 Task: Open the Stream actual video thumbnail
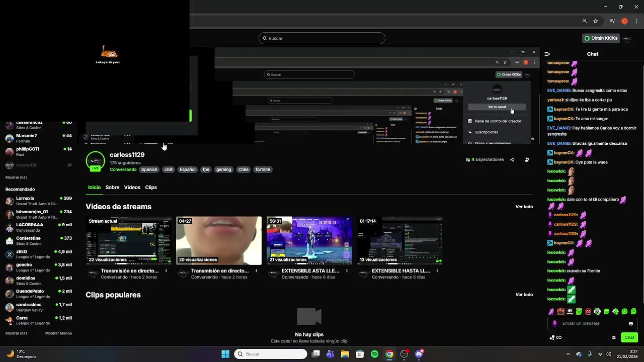pyautogui.click(x=128, y=241)
